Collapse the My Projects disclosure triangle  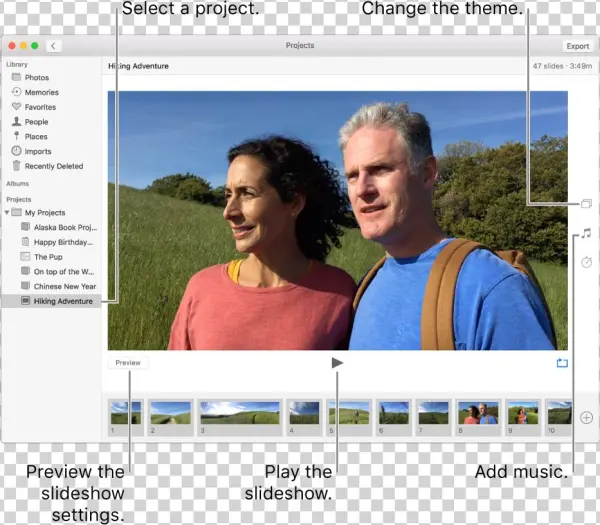coord(8,213)
